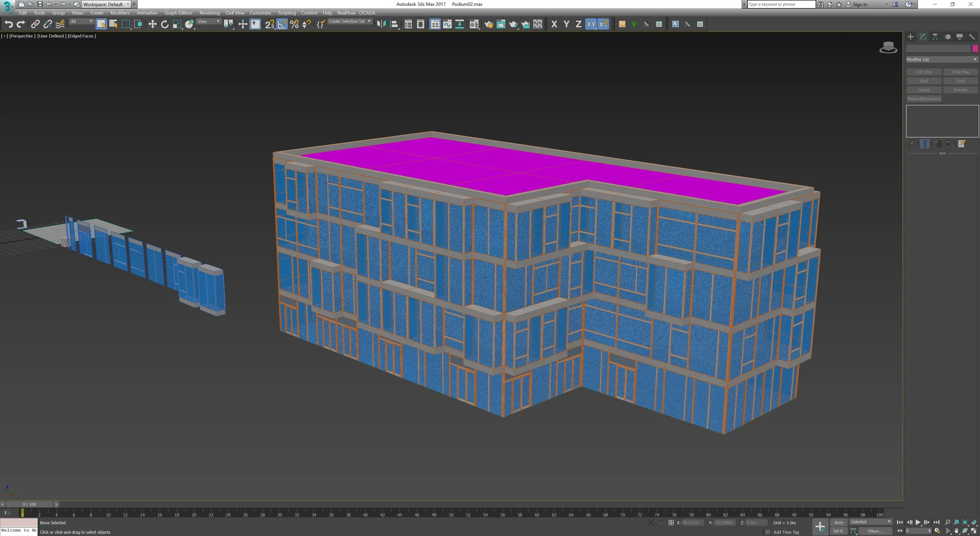
Task: Open the Rendering menu
Action: coord(209,13)
